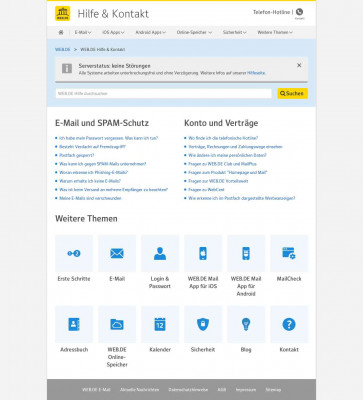This screenshot has width=363, height=400.
Task: Open the Login & Passwort tile icon
Action: [x=160, y=253]
